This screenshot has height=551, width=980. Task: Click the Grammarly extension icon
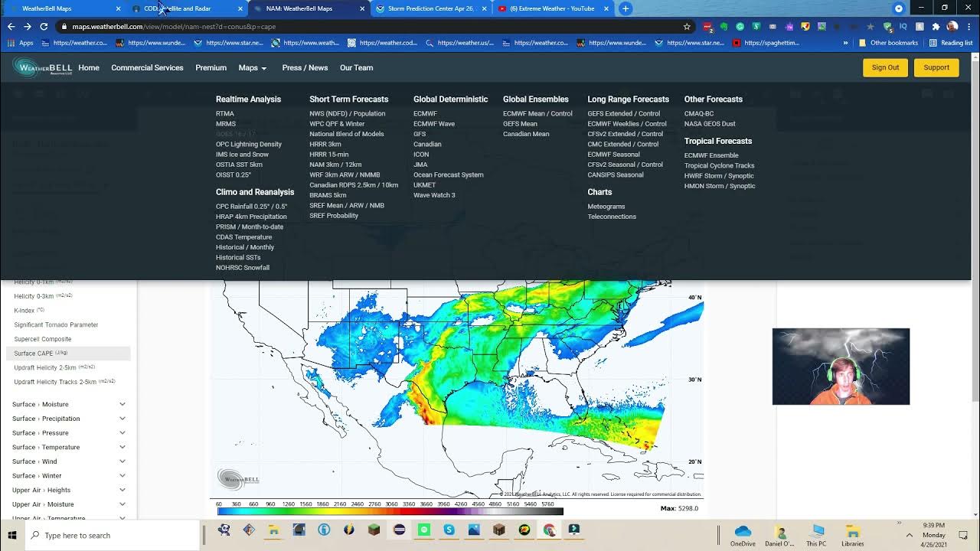coord(740,26)
